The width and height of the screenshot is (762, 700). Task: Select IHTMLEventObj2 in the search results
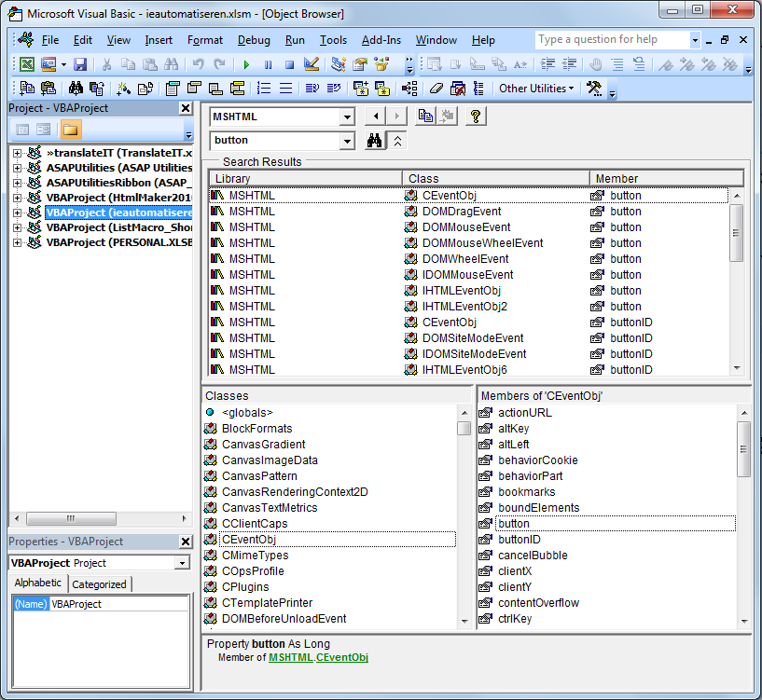pyautogui.click(x=468, y=307)
